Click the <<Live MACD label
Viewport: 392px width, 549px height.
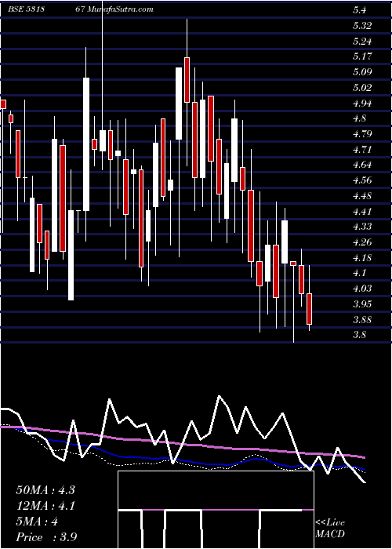point(330,529)
